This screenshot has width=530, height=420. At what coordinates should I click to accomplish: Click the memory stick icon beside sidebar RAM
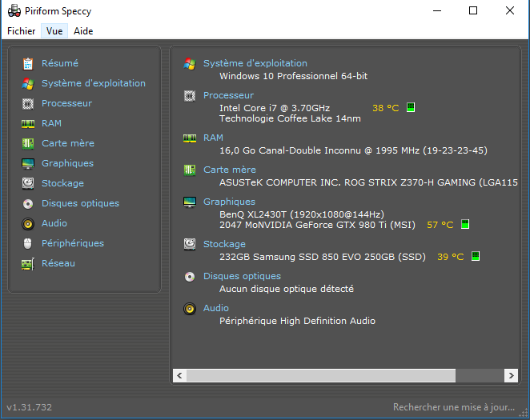point(28,123)
